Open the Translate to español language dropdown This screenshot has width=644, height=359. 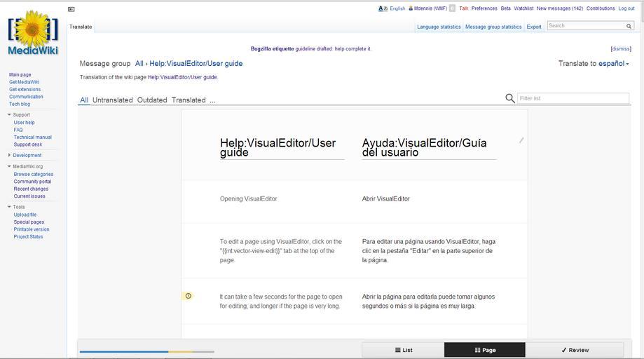coord(593,63)
